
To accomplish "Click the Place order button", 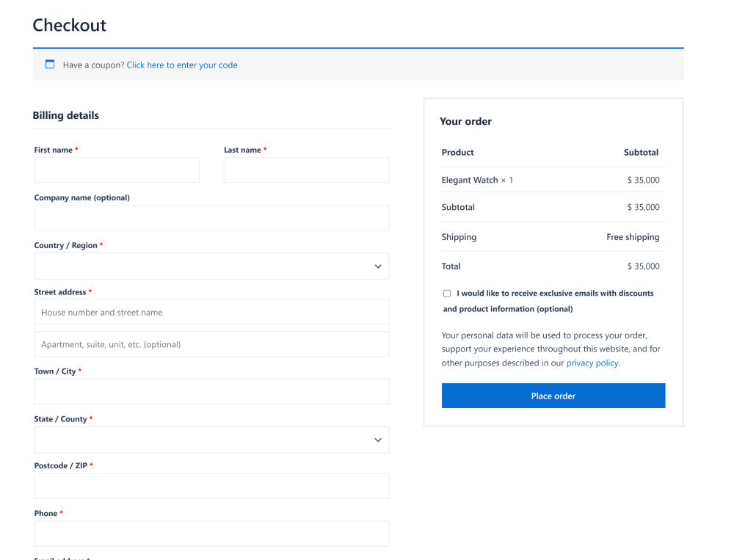I will click(553, 396).
